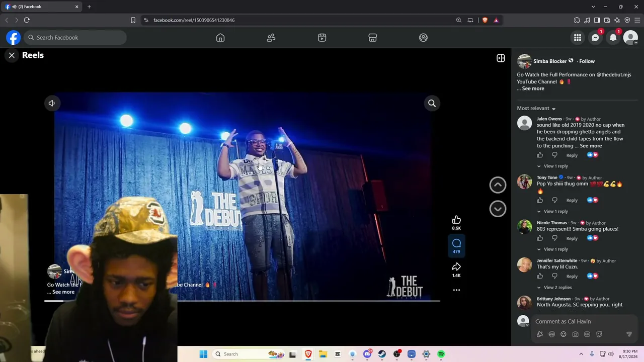The width and height of the screenshot is (644, 362).
Task: Open the reel's three-dot more options
Action: click(456, 290)
